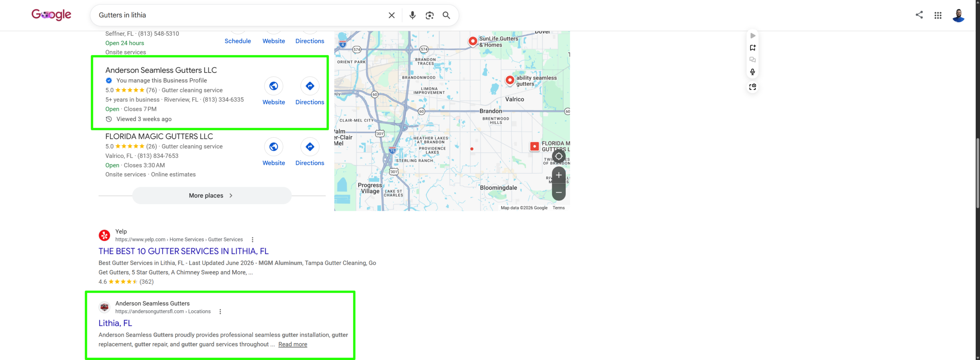The image size is (980, 360).
Task: Click the FLORIDA MAGIC 5.0 star rating (26)
Action: [x=131, y=147]
